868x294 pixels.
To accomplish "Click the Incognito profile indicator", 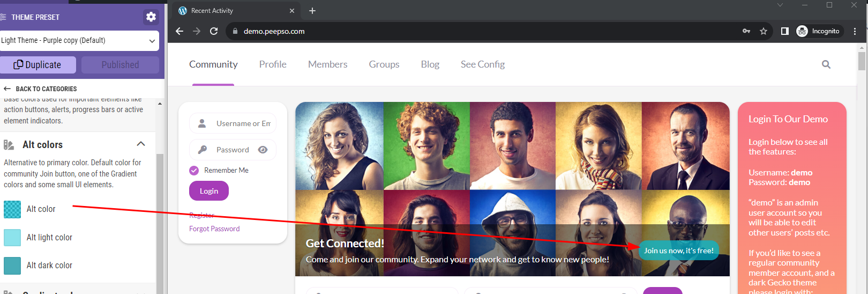I will [819, 31].
